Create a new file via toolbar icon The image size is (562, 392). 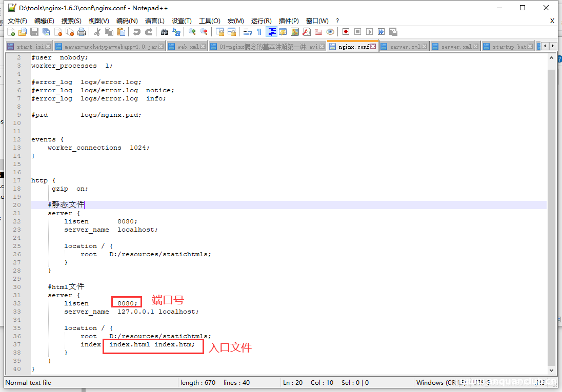[x=11, y=32]
